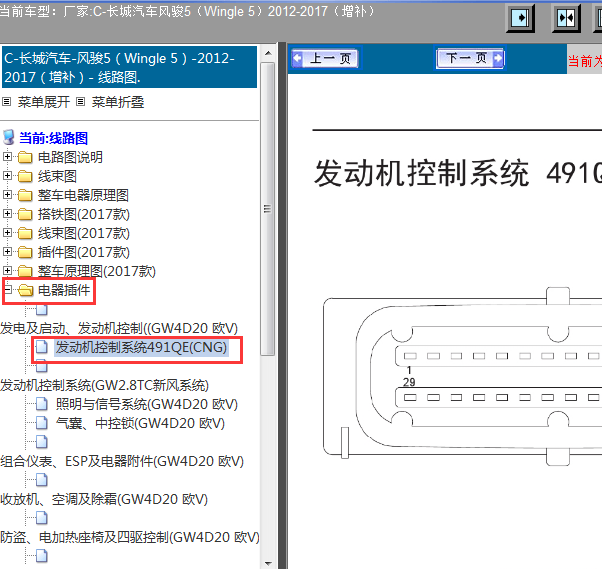The width and height of the screenshot is (602, 569).
Task: Go to previous page 上一页
Action: click(325, 59)
